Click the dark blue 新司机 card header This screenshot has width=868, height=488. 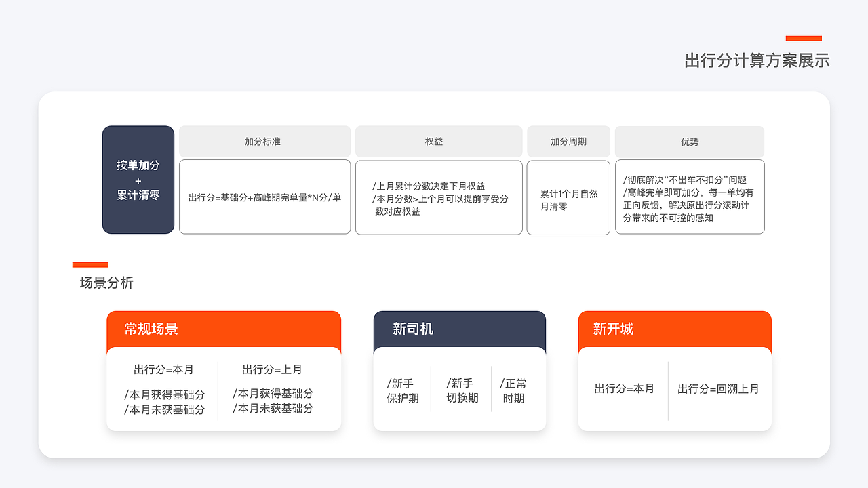[x=459, y=329]
